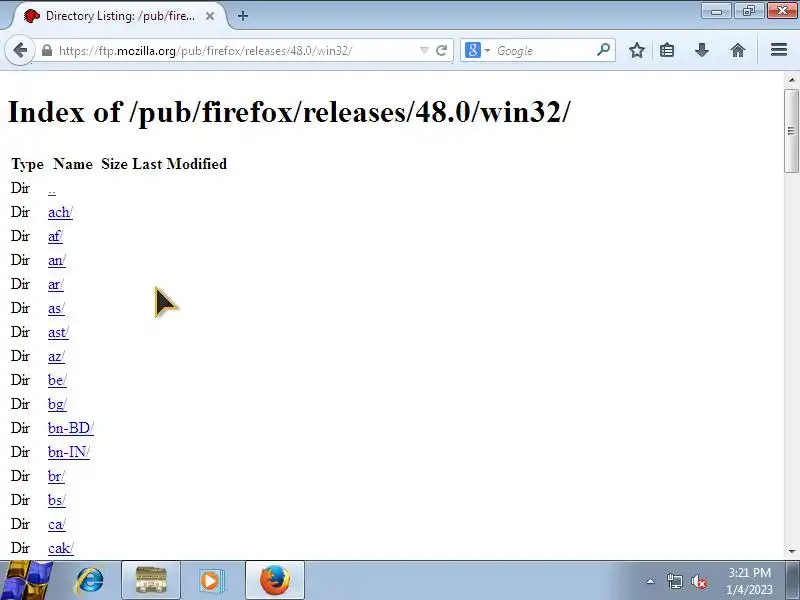Show bookmarks list icon
The width and height of the screenshot is (800, 600).
click(x=667, y=50)
